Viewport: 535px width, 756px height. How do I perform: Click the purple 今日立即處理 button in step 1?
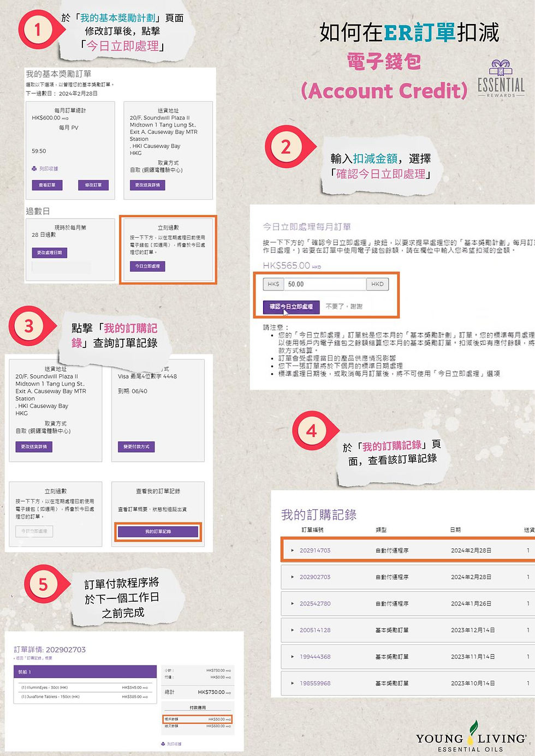click(147, 266)
